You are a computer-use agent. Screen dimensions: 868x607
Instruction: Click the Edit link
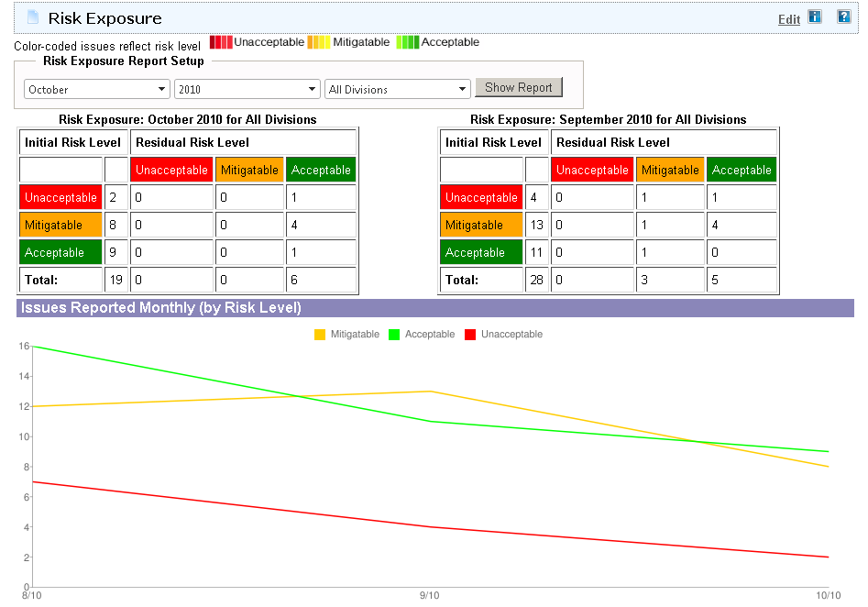click(x=788, y=18)
